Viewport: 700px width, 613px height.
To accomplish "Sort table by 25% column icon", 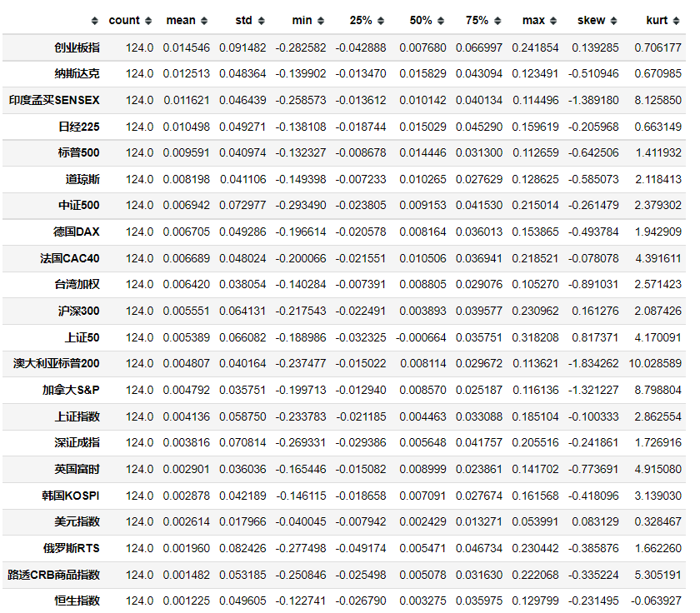I will 381,21.
